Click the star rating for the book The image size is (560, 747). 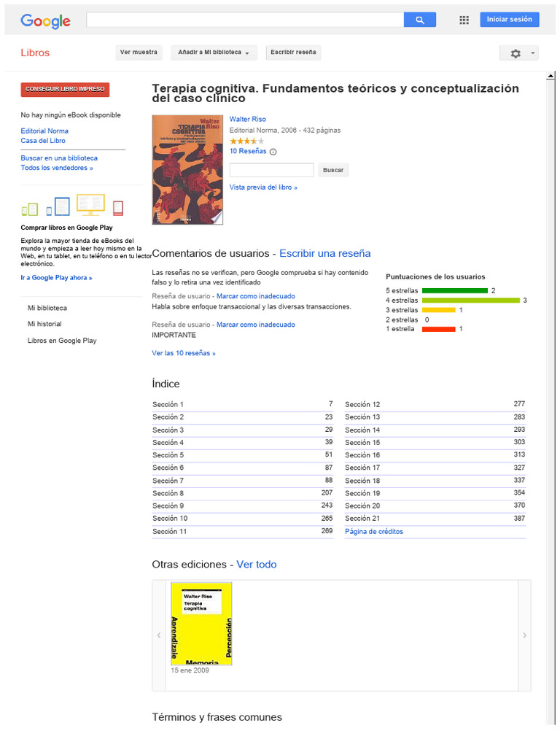(246, 141)
